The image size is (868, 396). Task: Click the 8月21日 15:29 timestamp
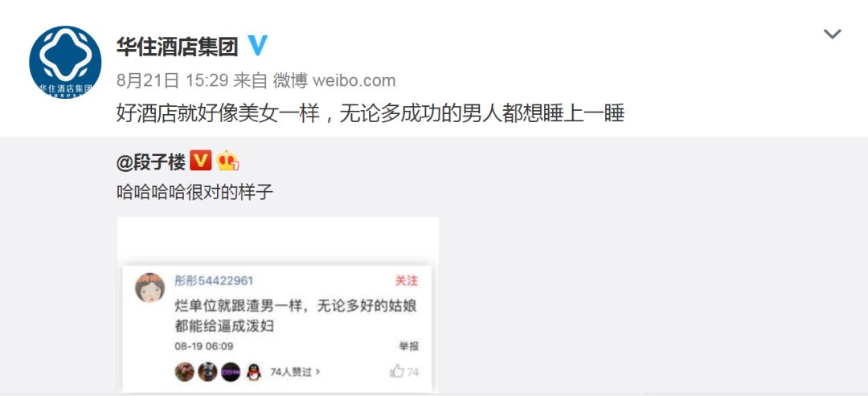172,81
